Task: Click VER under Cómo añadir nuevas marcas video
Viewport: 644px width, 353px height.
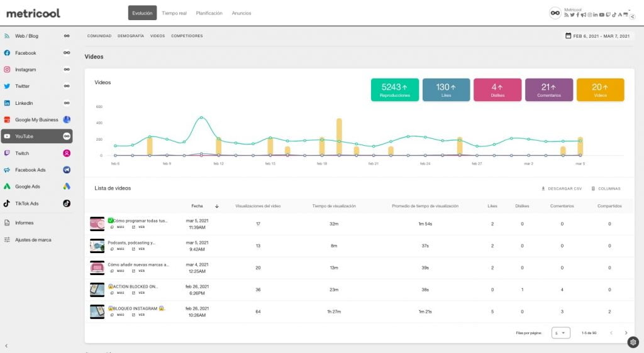Action: 138,271
